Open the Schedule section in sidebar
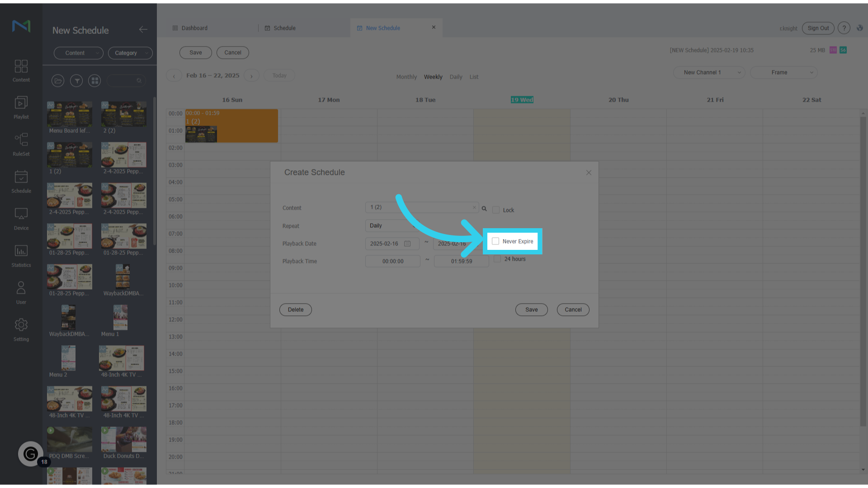The image size is (868, 488). coord(21,182)
